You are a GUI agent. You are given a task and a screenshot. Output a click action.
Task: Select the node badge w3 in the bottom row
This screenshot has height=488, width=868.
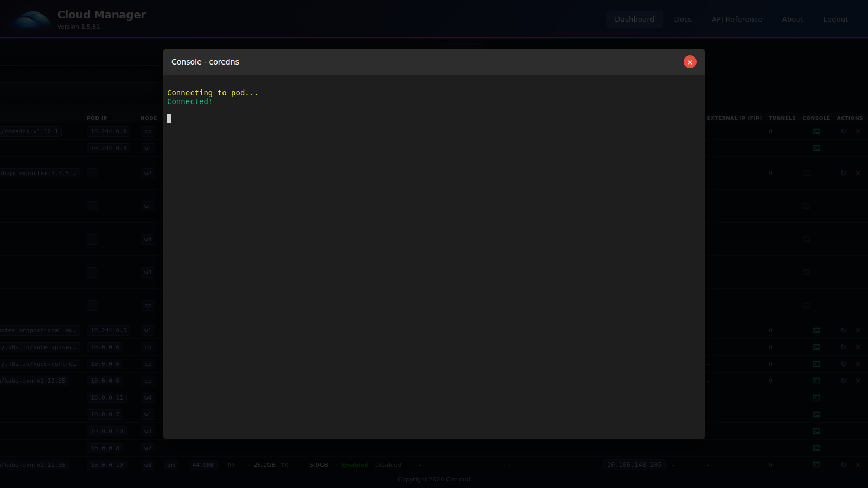coord(148,465)
